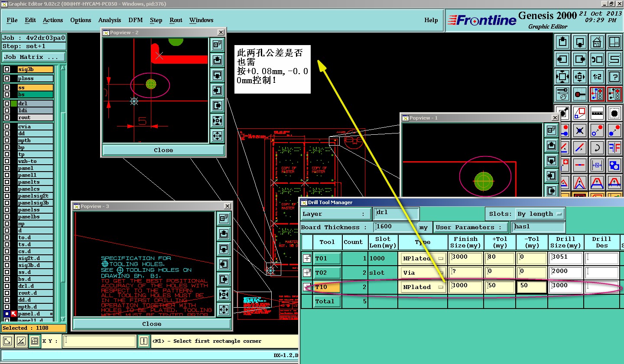The height and width of the screenshot is (364, 624).
Task: Check the rout layer checkbox
Action: tap(7, 117)
